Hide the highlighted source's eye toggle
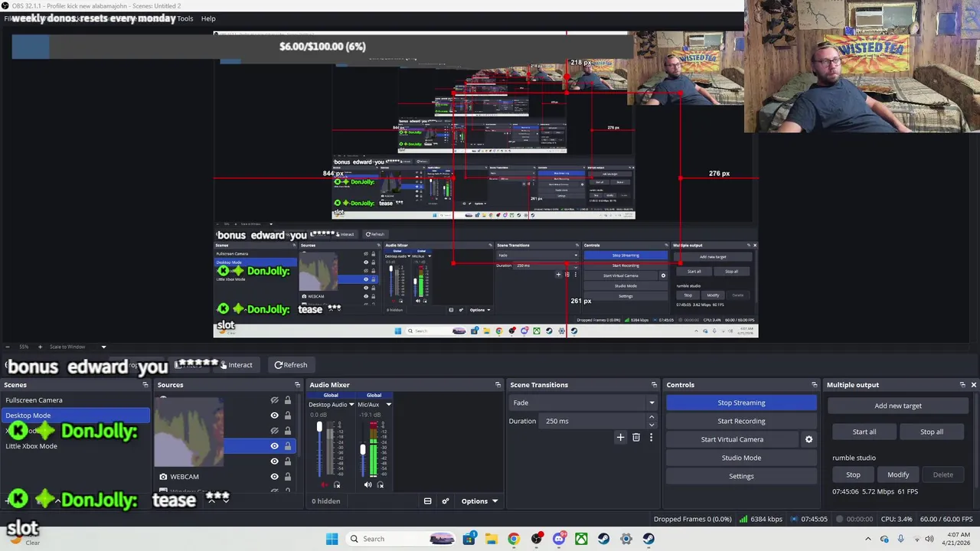Viewport: 980px width, 551px height. [274, 446]
